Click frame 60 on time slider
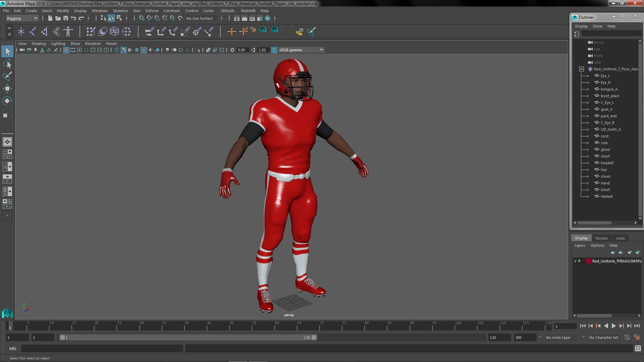 coord(277,325)
